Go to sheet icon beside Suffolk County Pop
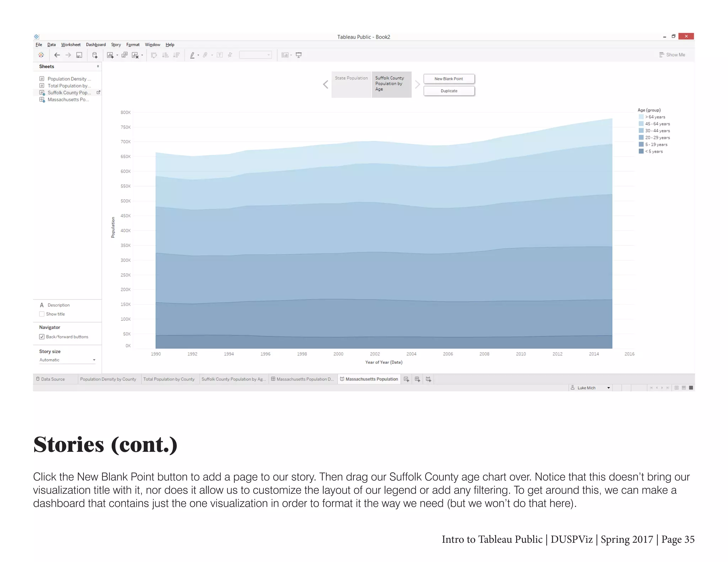 98,92
